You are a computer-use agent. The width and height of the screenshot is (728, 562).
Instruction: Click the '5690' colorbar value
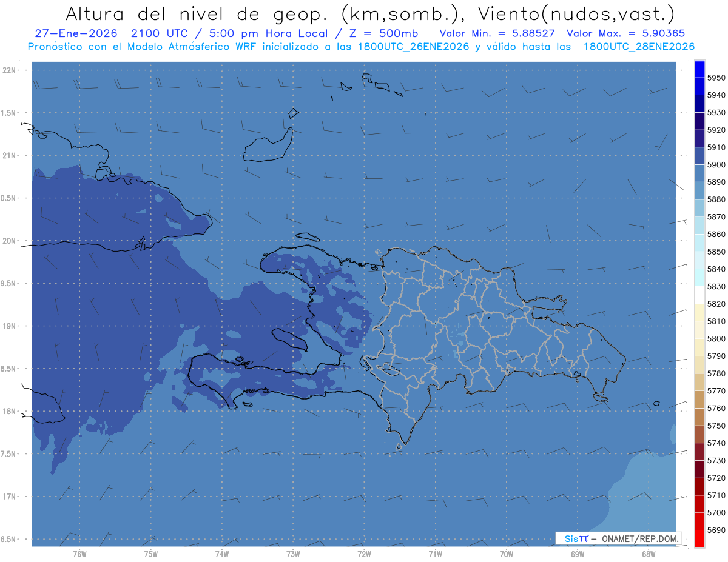point(716,530)
